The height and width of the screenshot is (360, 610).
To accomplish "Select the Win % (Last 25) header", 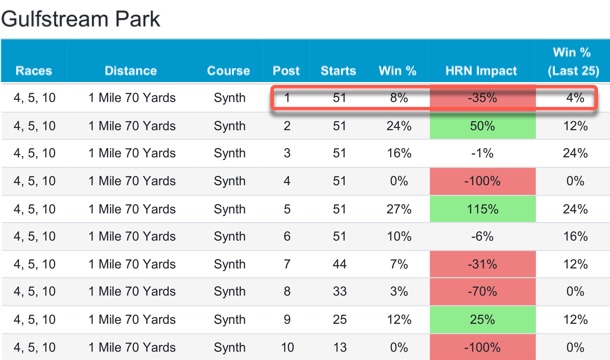I will (573, 61).
